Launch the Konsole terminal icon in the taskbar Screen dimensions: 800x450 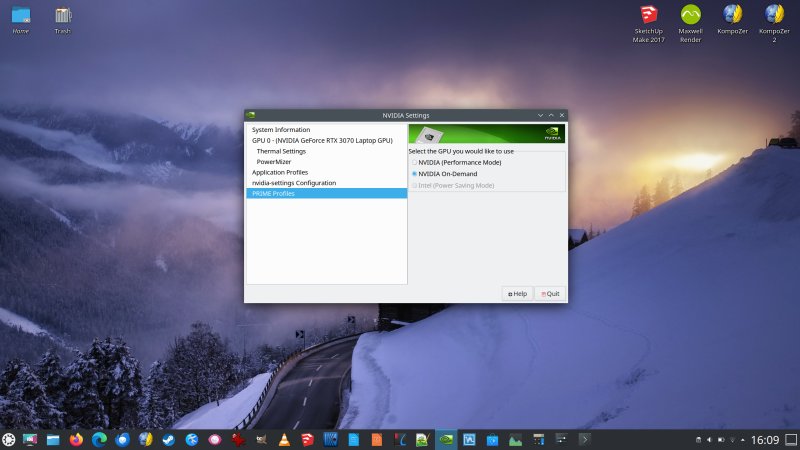click(x=585, y=439)
